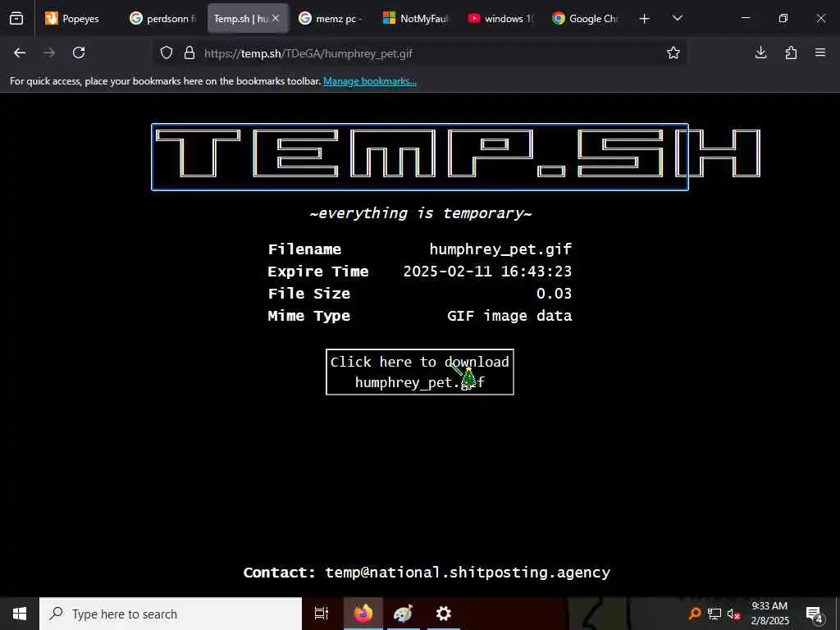Select mime type GIF image data
Image resolution: width=840 pixels, height=630 pixels.
(509, 316)
